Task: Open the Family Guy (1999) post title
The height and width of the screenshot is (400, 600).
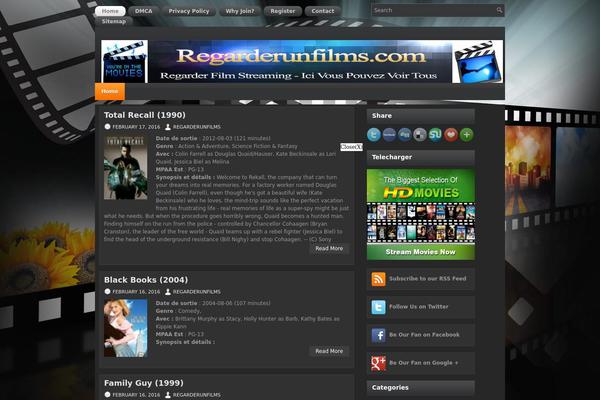Action: [x=143, y=383]
